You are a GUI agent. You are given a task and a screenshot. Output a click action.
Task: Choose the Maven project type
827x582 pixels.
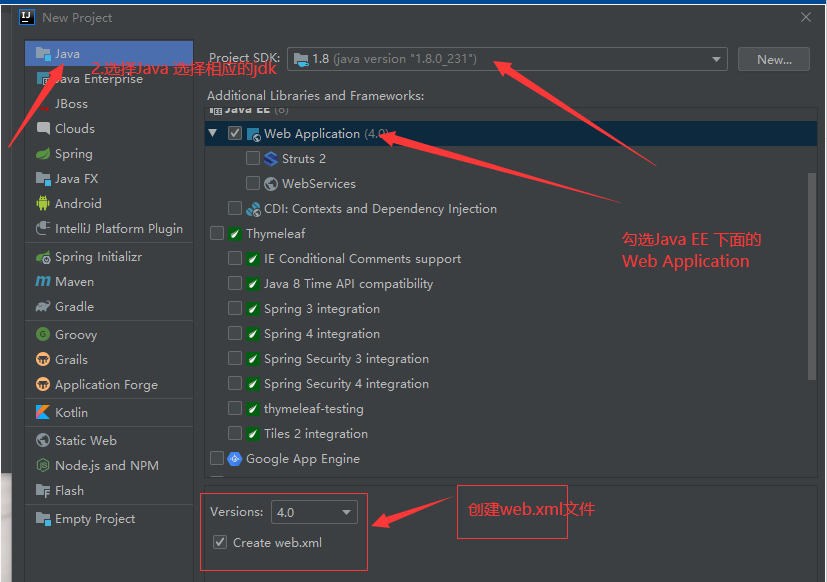tap(109, 282)
